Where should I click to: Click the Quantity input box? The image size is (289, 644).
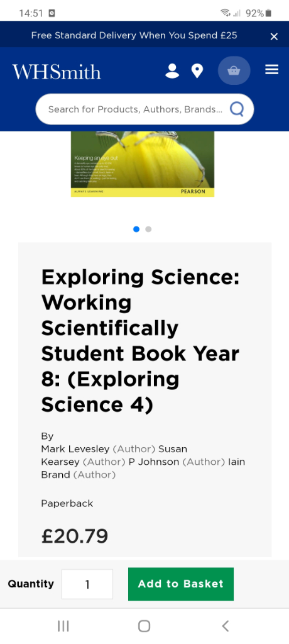pos(87,584)
